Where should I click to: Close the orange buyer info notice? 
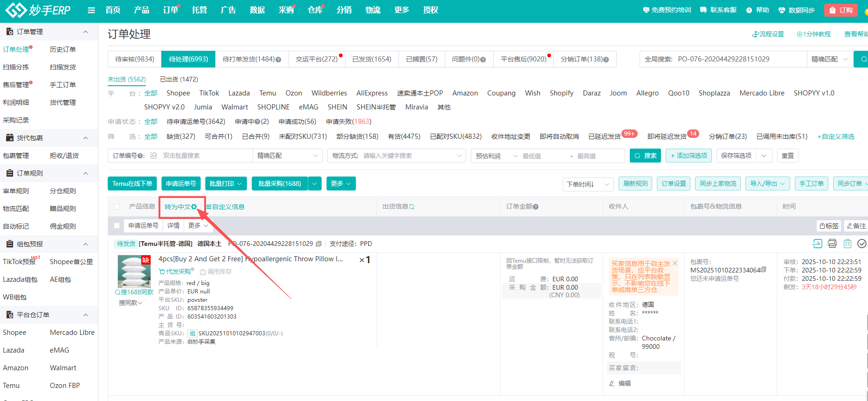point(675,263)
